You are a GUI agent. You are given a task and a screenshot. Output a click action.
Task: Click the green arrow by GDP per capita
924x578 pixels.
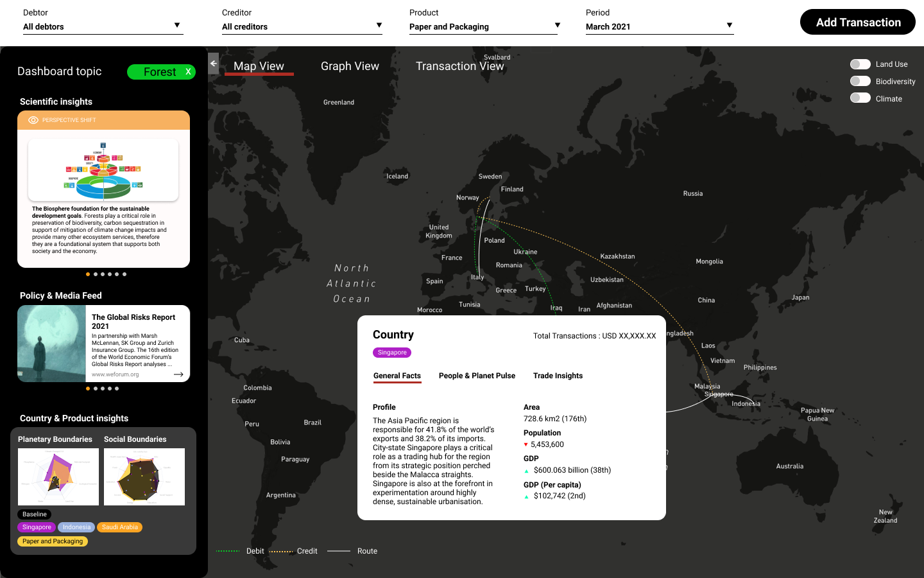pyautogui.click(x=527, y=496)
